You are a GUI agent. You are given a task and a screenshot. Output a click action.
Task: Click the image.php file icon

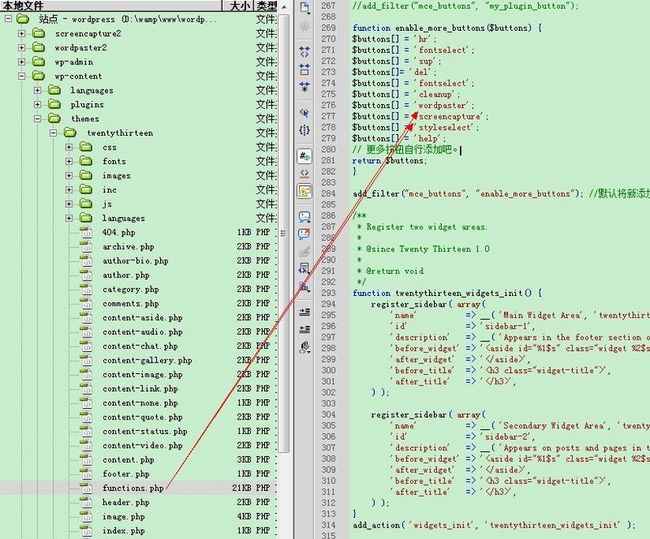86,517
